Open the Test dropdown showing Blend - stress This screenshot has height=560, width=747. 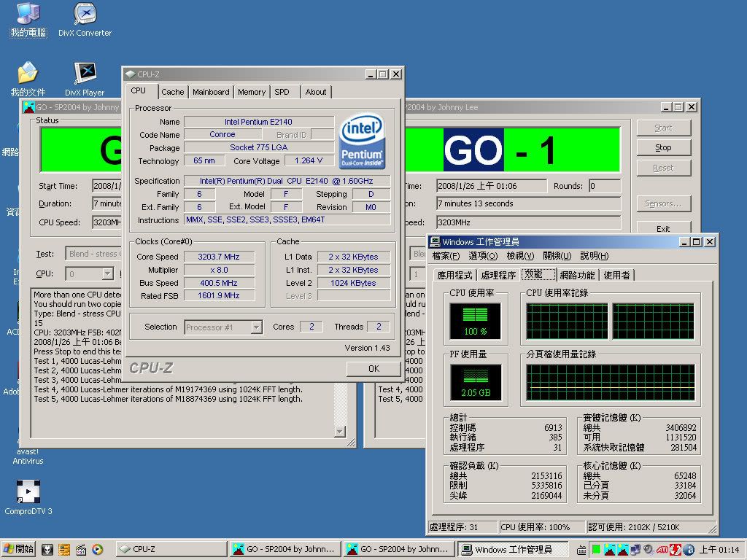click(94, 254)
